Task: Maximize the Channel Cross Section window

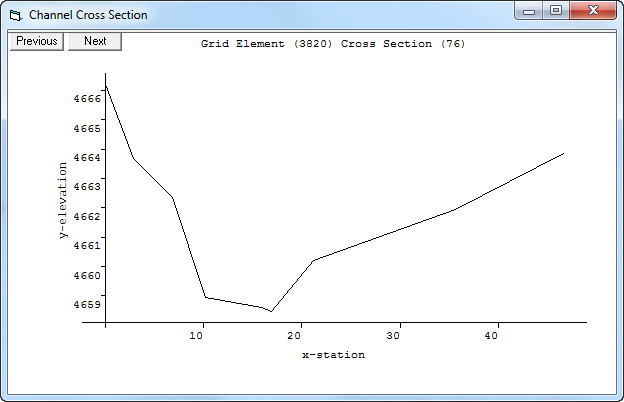Action: pyautogui.click(x=556, y=10)
